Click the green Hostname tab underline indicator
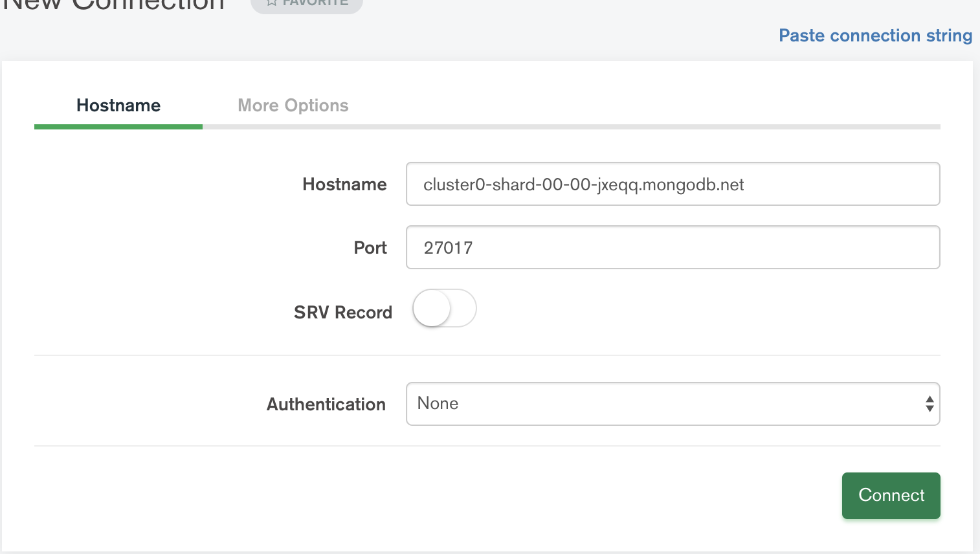Image resolution: width=980 pixels, height=554 pixels. (x=118, y=126)
